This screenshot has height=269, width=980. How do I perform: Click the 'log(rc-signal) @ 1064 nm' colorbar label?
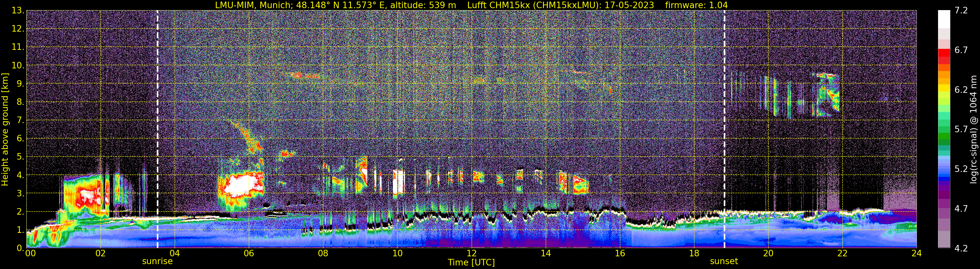click(x=973, y=130)
